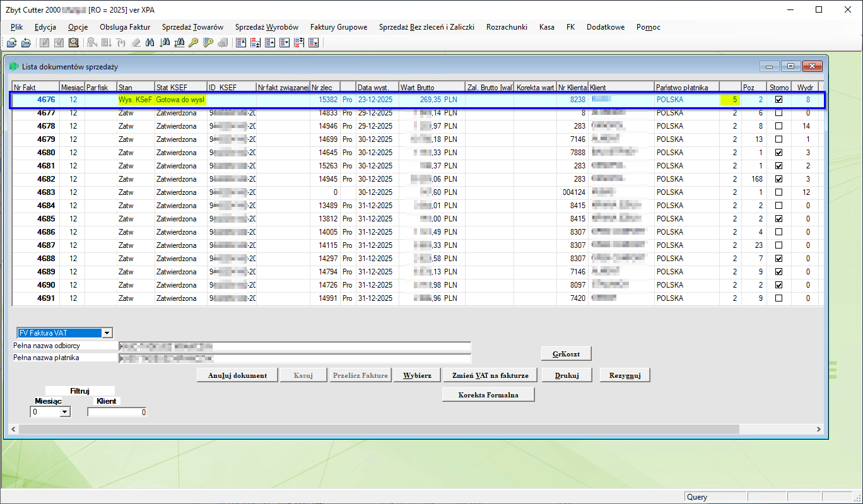Open the Faktury Grupowe menu

point(339,27)
